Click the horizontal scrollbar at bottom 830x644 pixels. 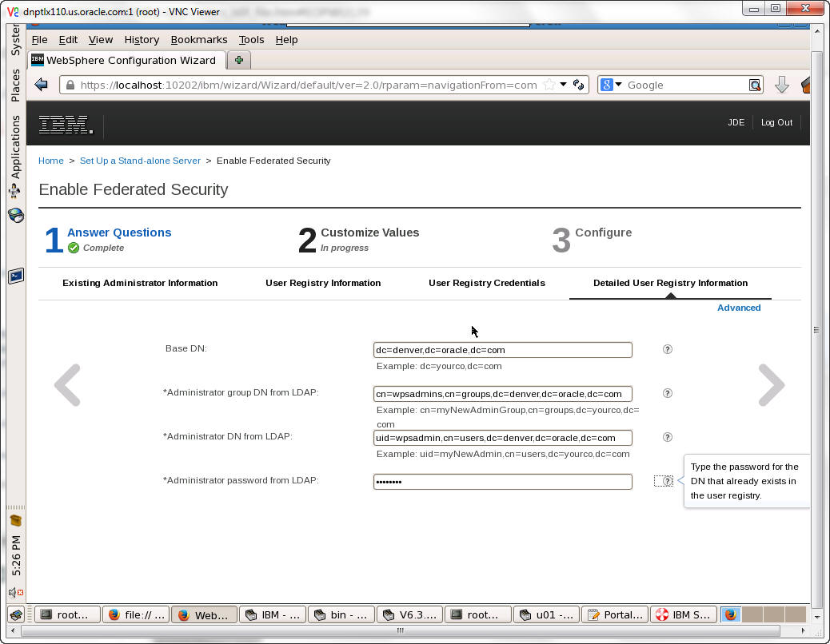point(400,630)
